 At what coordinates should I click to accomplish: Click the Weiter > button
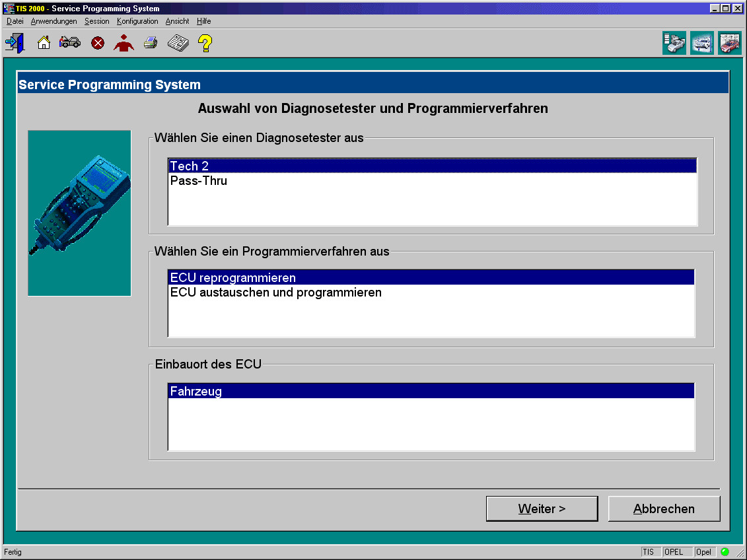click(542, 508)
